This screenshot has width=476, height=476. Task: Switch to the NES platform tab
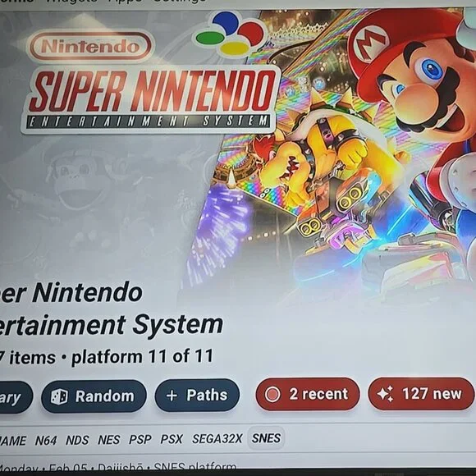tap(108, 440)
